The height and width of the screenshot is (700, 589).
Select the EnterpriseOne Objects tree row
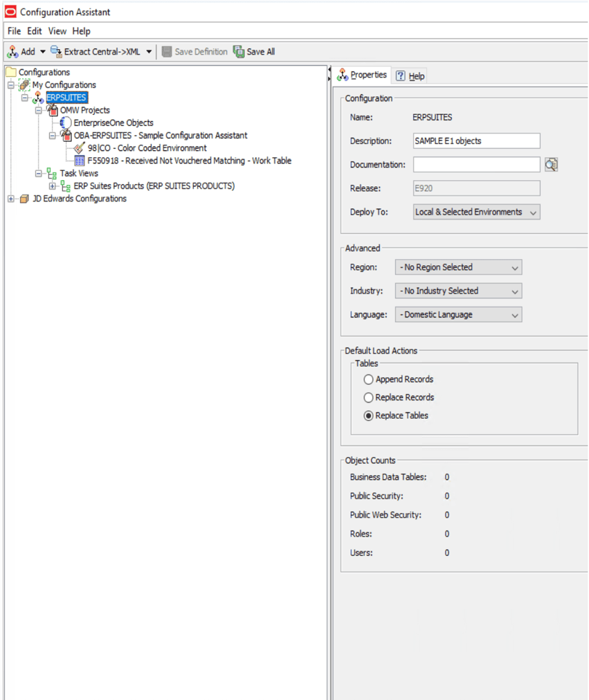114,123
